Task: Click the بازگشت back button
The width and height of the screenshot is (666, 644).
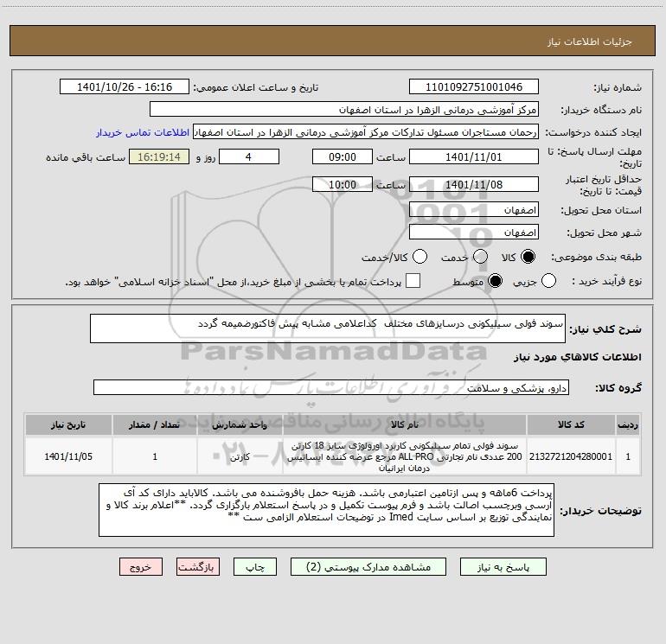Action: click(198, 567)
